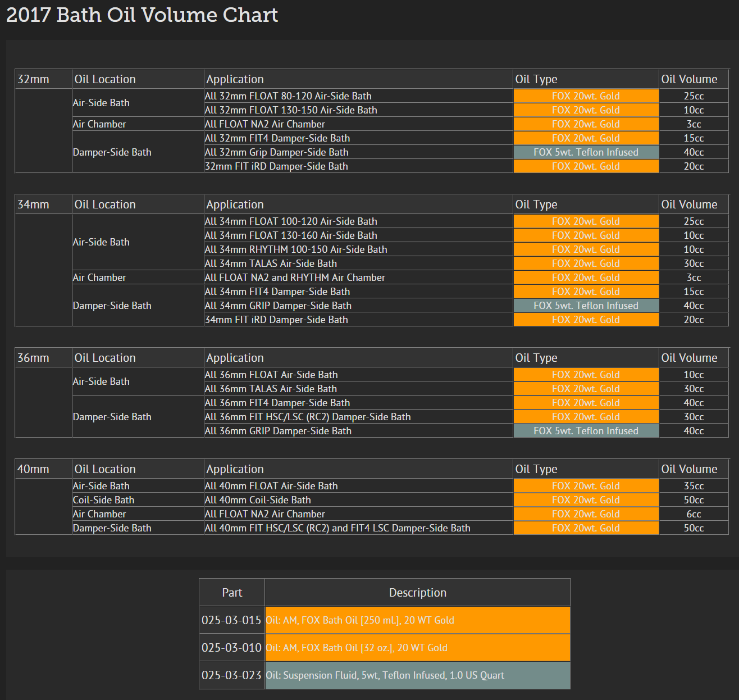
Task: Select All 36mm FIT HSC/LSC (RC2) row
Action: coord(308,417)
